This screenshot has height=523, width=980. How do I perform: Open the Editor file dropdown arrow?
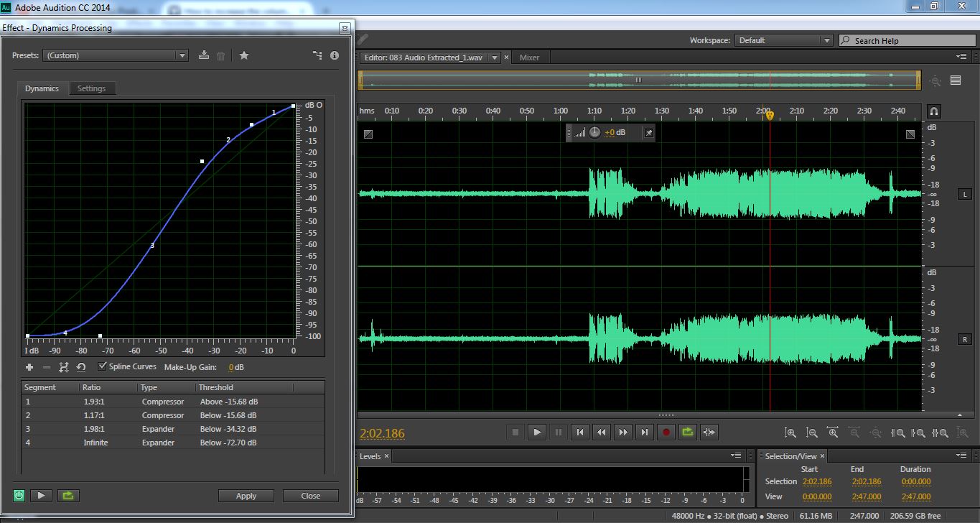click(494, 57)
